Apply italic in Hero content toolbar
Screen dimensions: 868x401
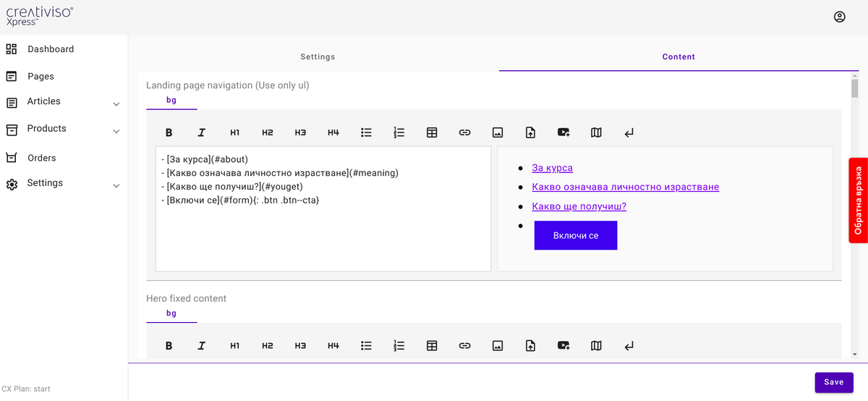(202, 346)
